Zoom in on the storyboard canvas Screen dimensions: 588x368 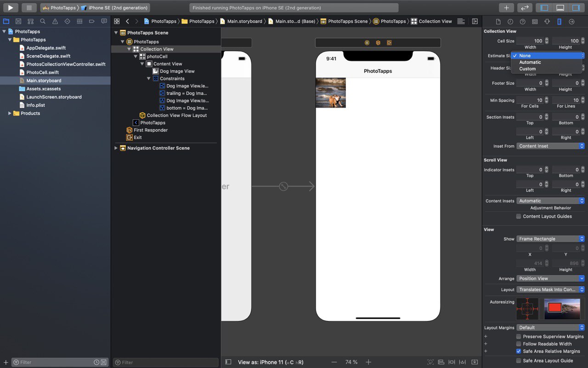pos(368,362)
